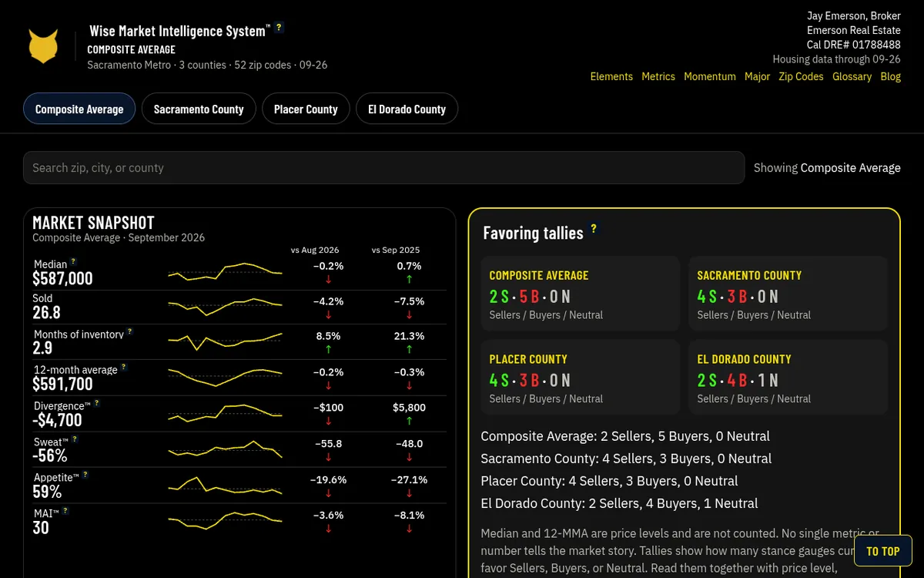This screenshot has height=578, width=924.
Task: Open the Months of inventory help icon
Action: coord(129,331)
